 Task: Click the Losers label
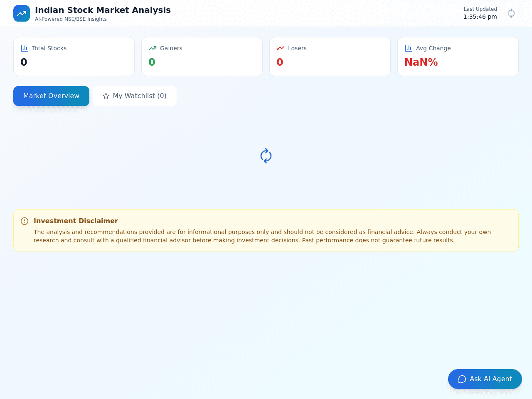point(297,48)
